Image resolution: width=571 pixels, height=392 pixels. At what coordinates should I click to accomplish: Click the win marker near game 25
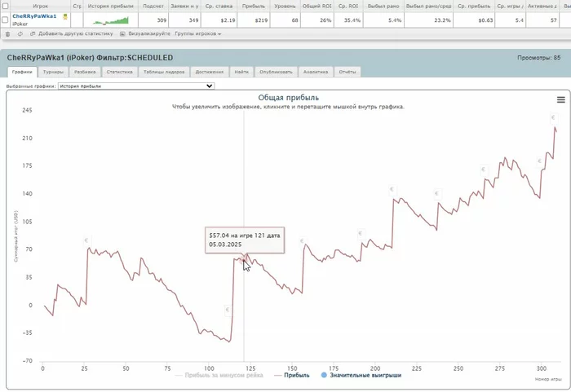[86, 240]
